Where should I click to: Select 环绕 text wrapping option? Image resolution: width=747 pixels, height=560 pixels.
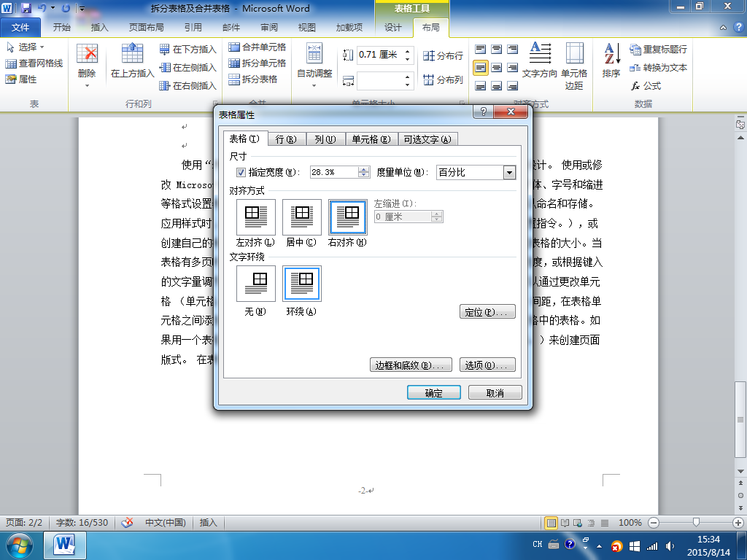point(301,284)
